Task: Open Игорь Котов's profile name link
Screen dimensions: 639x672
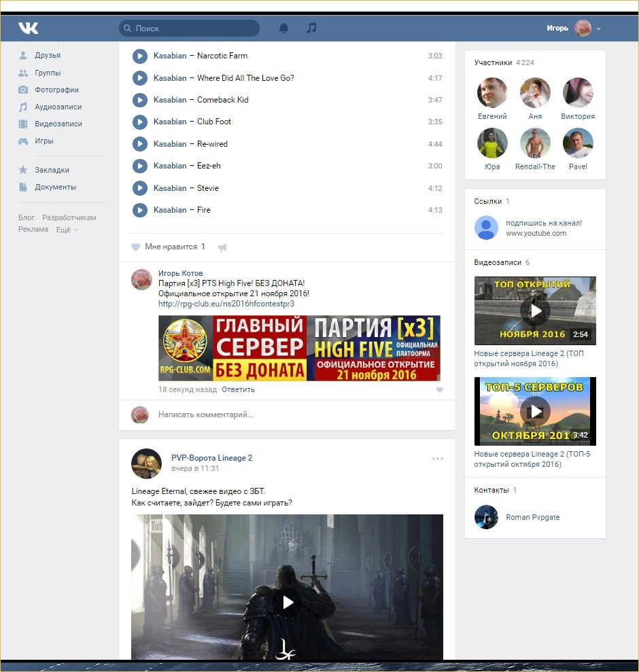Action: coord(181,273)
